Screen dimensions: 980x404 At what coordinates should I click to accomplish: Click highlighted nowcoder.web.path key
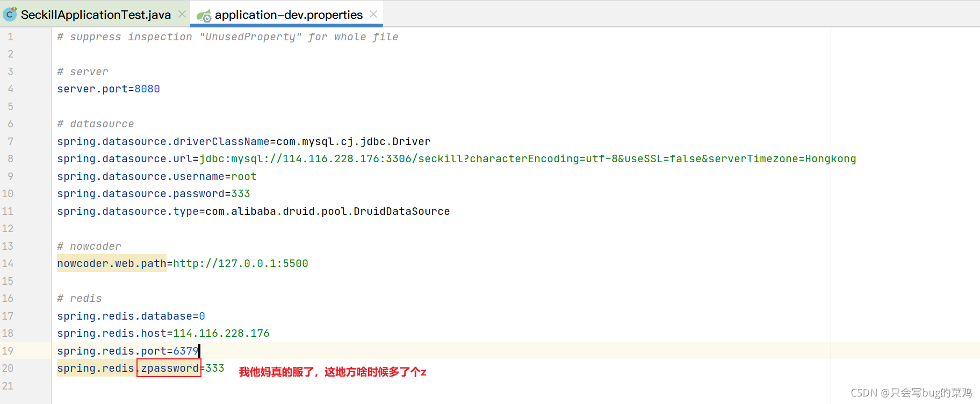(112, 263)
